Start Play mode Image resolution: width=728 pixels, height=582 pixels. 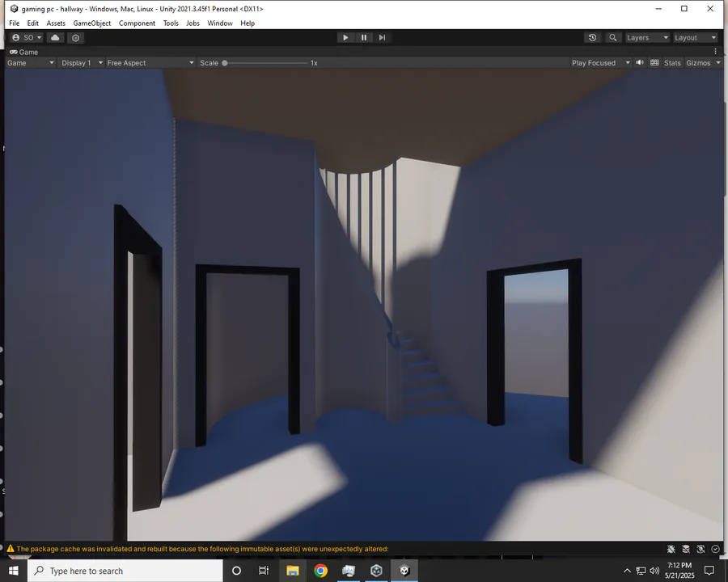[345, 38]
